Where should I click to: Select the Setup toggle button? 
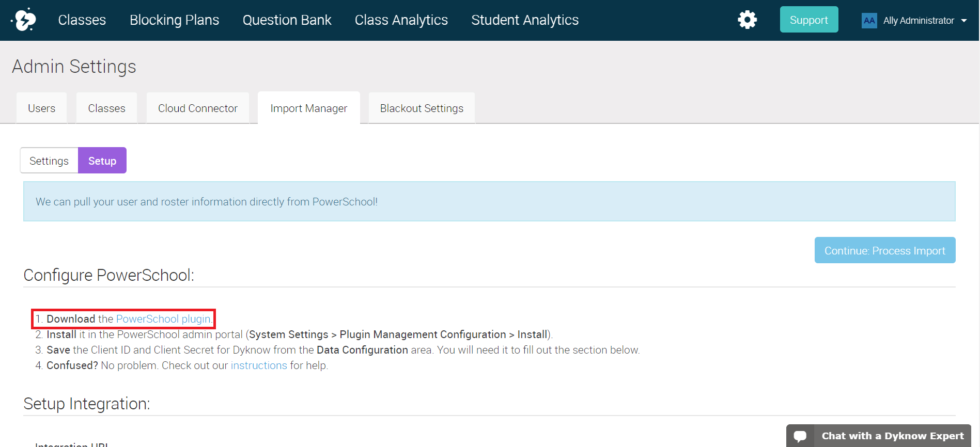(x=102, y=161)
